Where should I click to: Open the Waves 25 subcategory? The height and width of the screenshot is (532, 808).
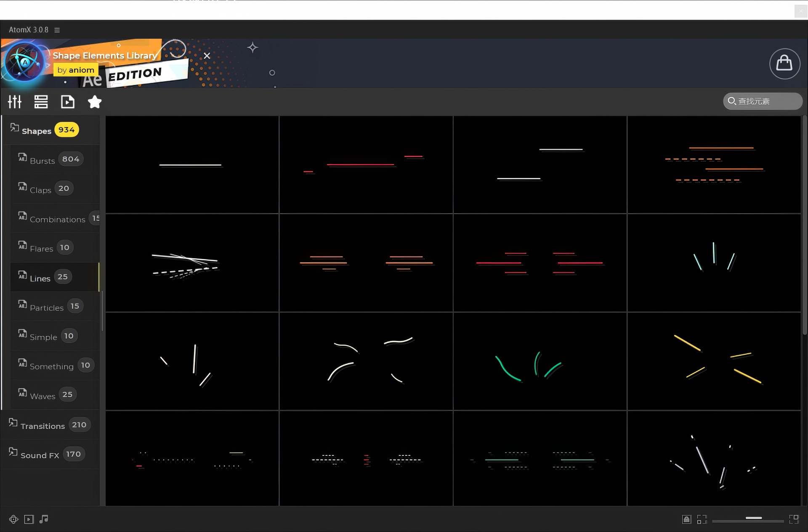point(55,395)
